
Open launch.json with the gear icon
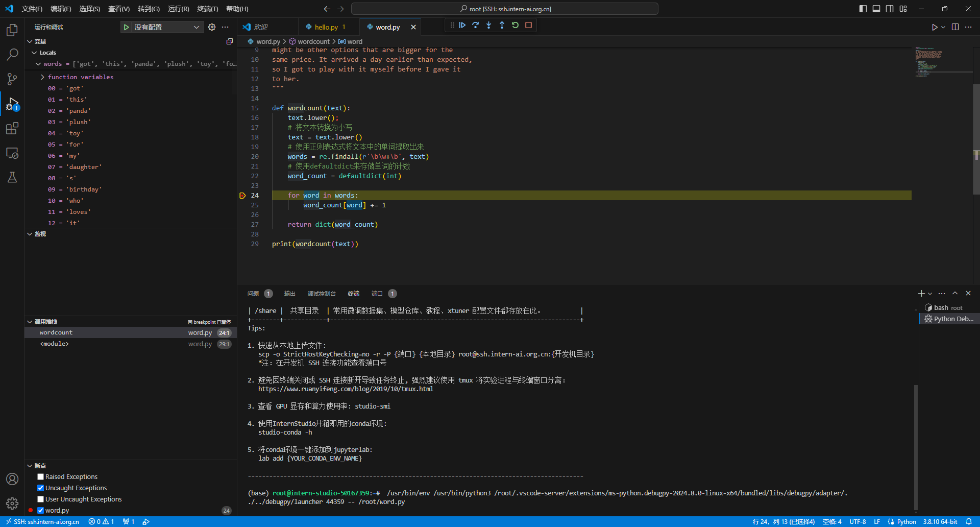point(212,27)
